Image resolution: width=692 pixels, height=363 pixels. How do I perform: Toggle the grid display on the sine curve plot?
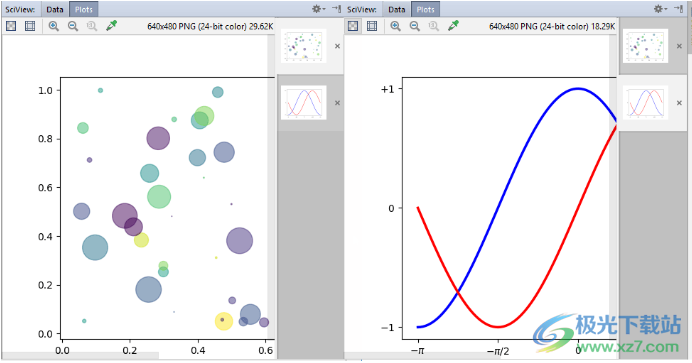[x=372, y=26]
